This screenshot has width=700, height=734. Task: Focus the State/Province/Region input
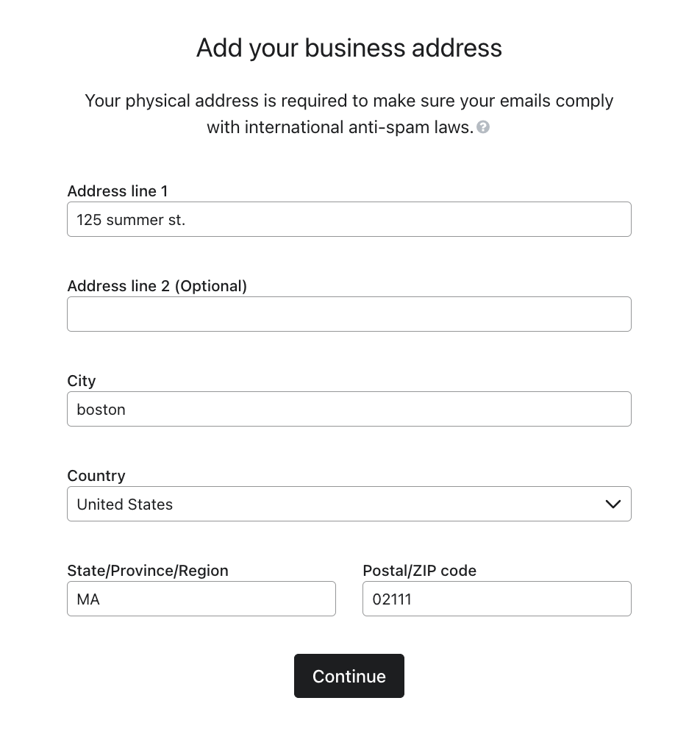[x=201, y=599]
